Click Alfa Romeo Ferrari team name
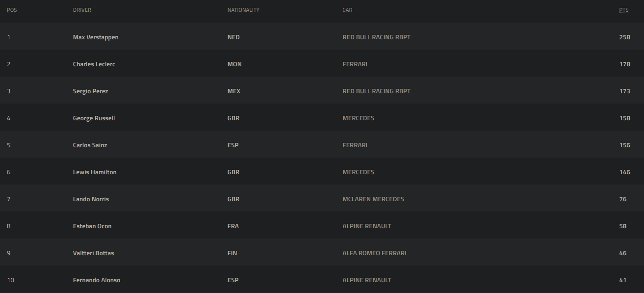This screenshot has width=644, height=293. pyautogui.click(x=374, y=253)
